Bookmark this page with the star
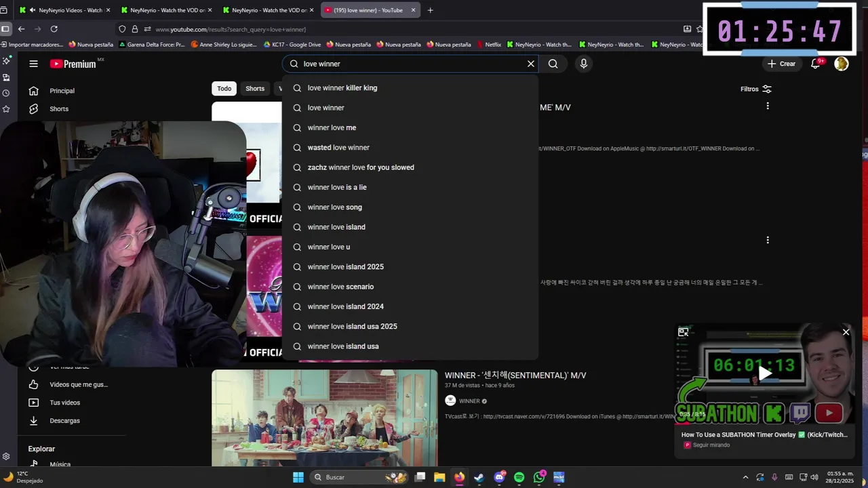The height and width of the screenshot is (488, 868). point(700,29)
